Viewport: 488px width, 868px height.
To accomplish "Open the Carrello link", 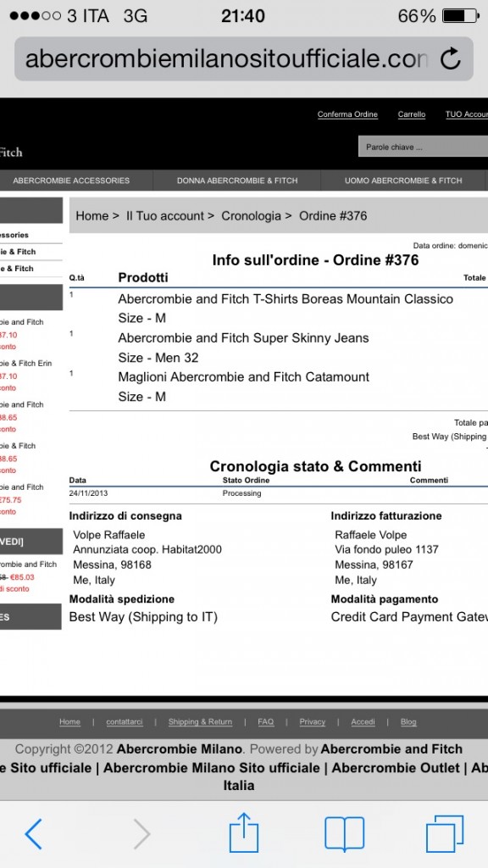I will (x=412, y=114).
